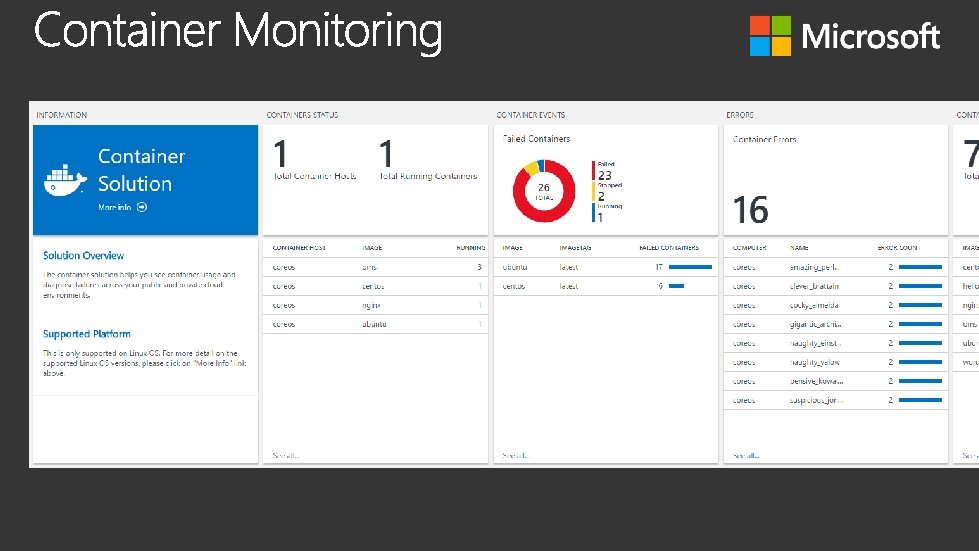Click the Container Events section label

[531, 115]
